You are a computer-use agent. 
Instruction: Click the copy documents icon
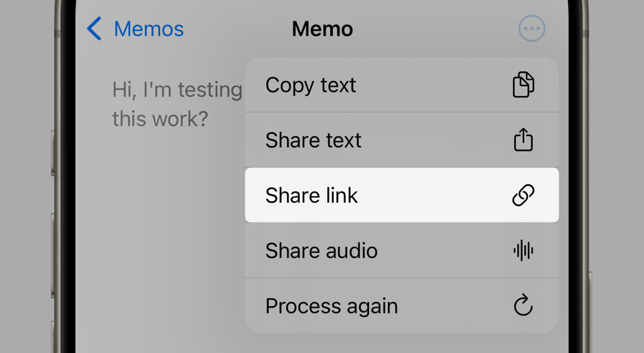coord(523,85)
